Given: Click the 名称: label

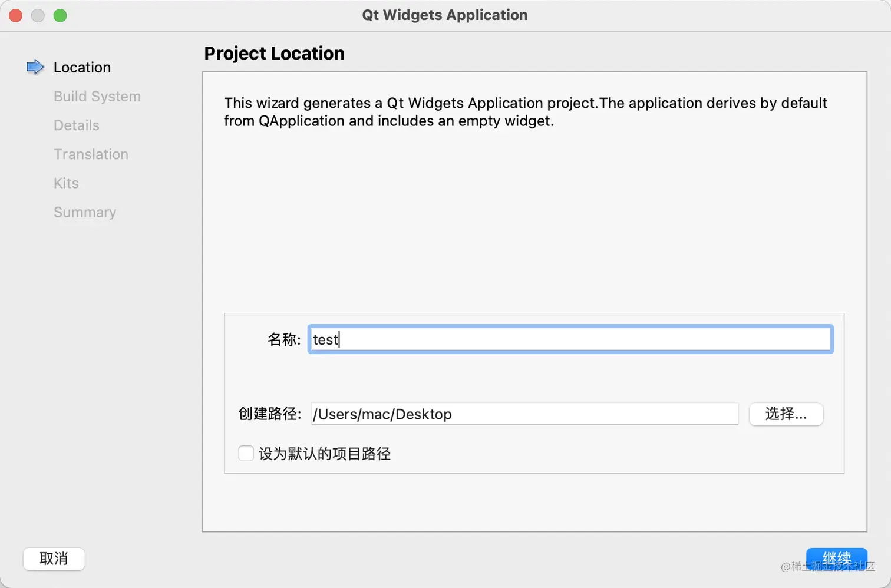Looking at the screenshot, I should pos(284,339).
